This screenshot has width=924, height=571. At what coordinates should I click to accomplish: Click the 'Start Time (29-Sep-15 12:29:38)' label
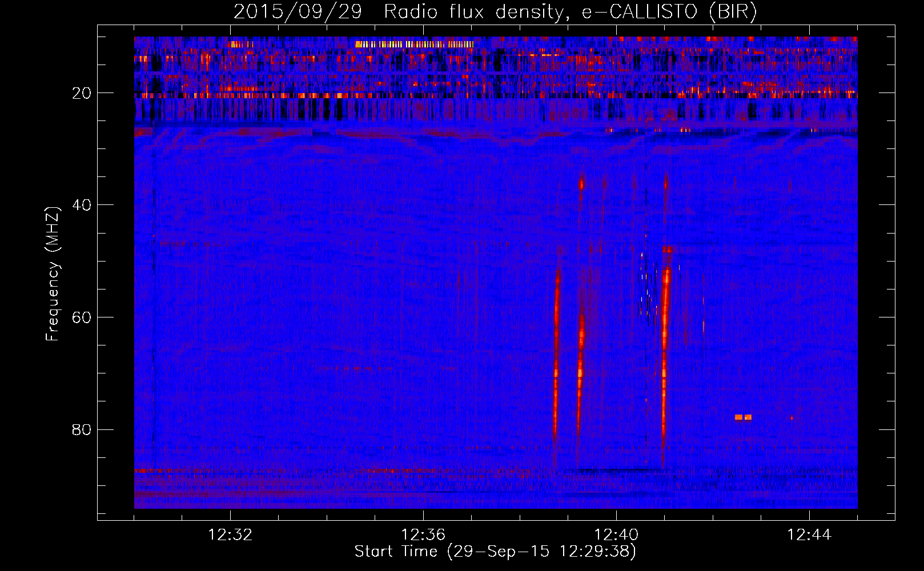click(495, 552)
